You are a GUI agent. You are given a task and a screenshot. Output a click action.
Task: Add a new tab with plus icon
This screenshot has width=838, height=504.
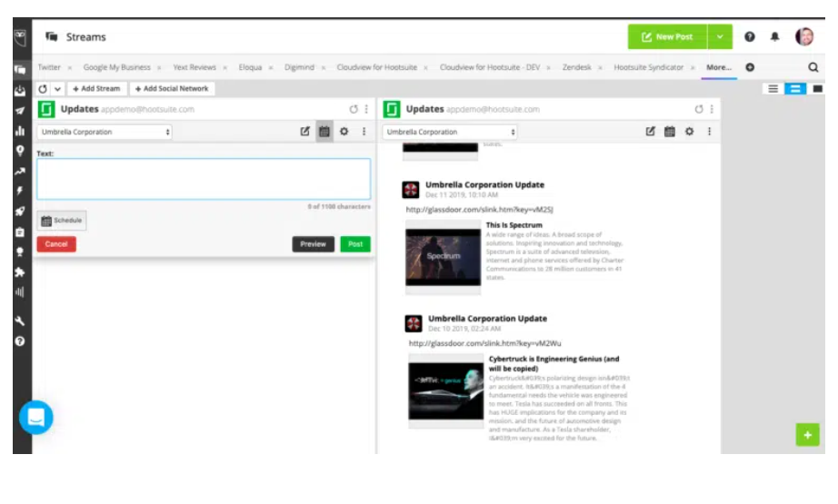(x=750, y=67)
